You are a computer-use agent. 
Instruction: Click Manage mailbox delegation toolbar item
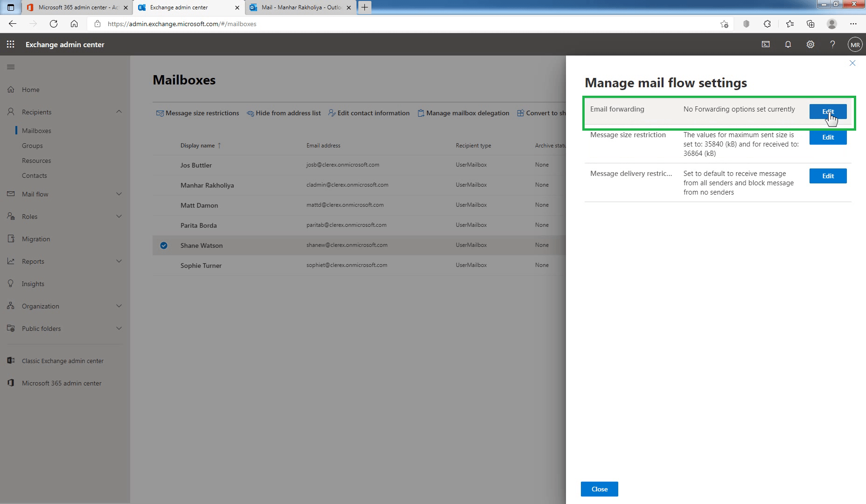[x=463, y=112]
